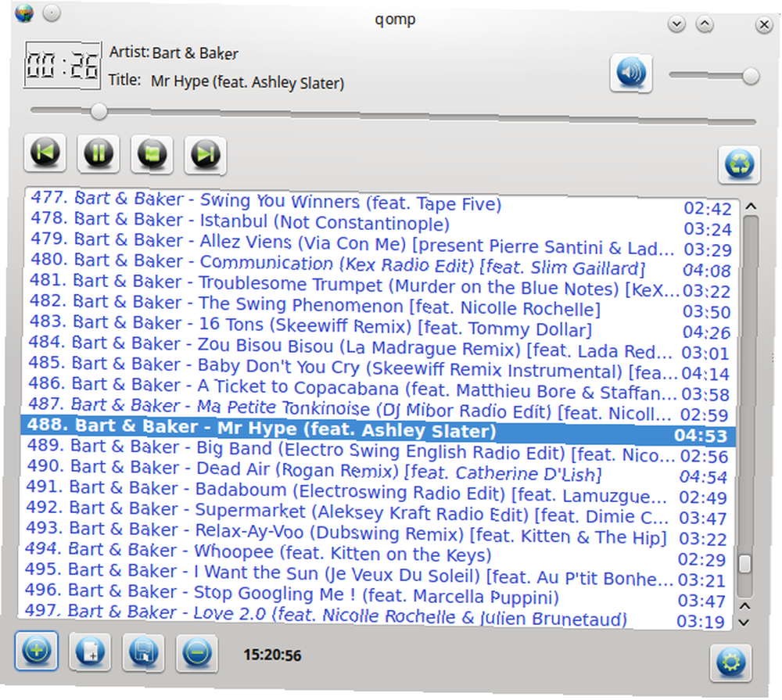Select track 491 Badaboum
The image size is (782, 700).
tap(377, 492)
